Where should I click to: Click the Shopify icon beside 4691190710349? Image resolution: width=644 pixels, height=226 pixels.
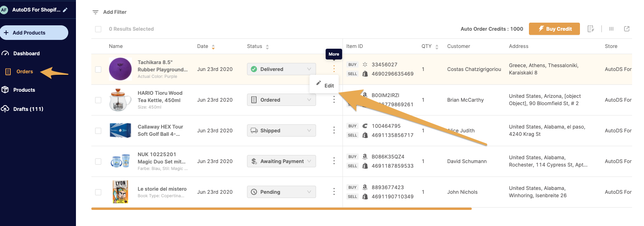pyautogui.click(x=365, y=196)
